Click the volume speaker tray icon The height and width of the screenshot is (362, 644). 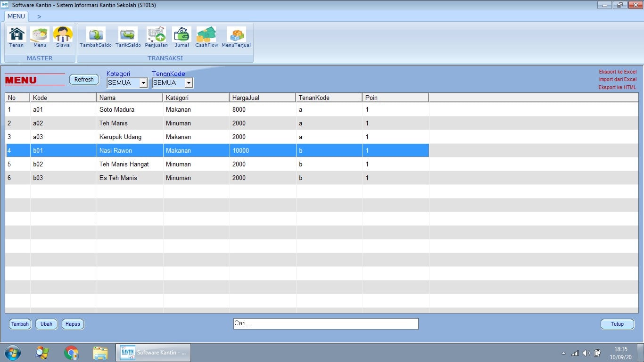(x=586, y=353)
